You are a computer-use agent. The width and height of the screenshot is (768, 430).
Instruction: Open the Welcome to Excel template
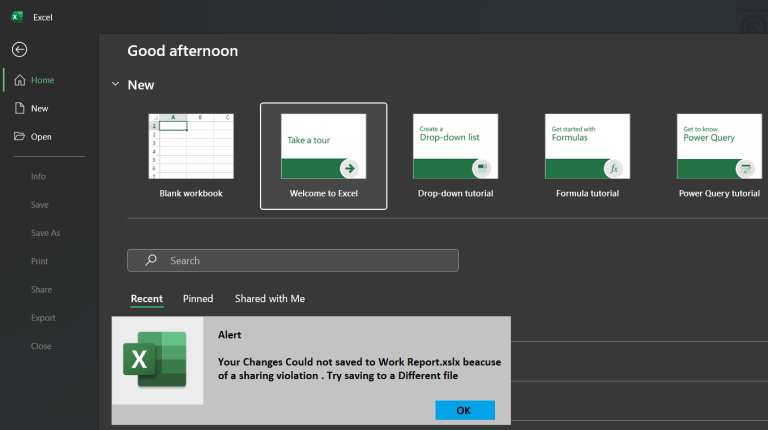pos(323,156)
